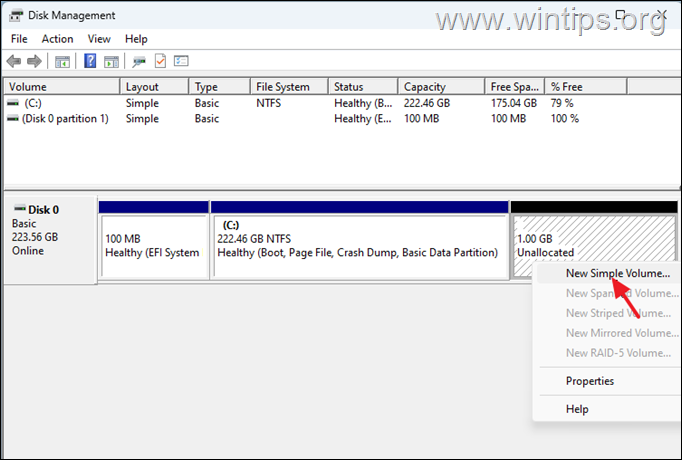Image resolution: width=682 pixels, height=460 pixels.
Task: Click Show/Hide Console Tree toolbar icon
Action: (x=62, y=61)
